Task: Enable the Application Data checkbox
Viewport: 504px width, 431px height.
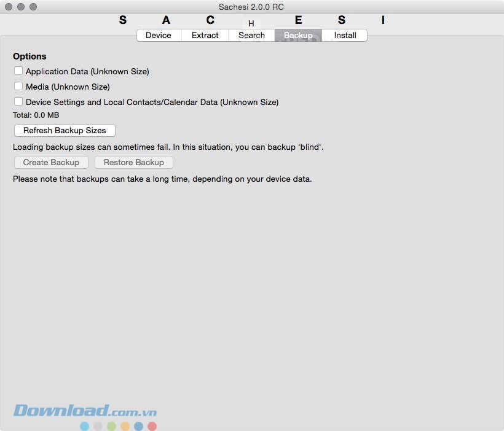Action: [x=18, y=71]
